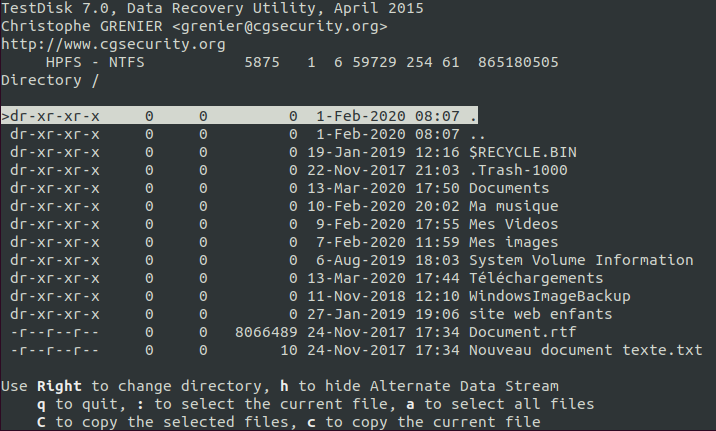Click the 'Mes Videos' directory

coord(513,224)
